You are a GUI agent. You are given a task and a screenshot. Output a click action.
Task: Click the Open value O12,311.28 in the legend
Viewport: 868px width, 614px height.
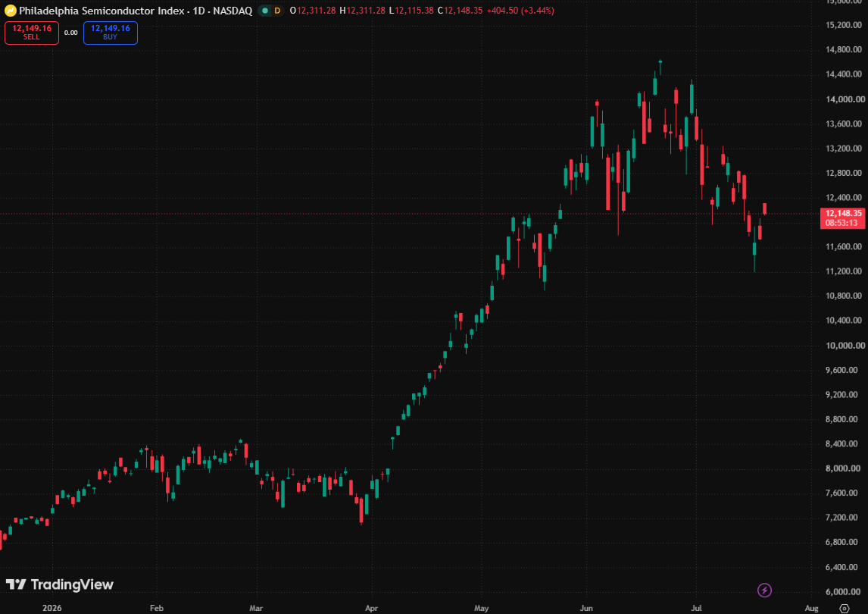click(313, 11)
